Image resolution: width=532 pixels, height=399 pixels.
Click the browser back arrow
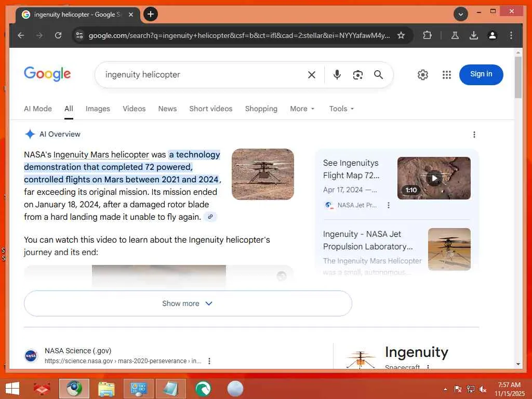[x=21, y=35]
